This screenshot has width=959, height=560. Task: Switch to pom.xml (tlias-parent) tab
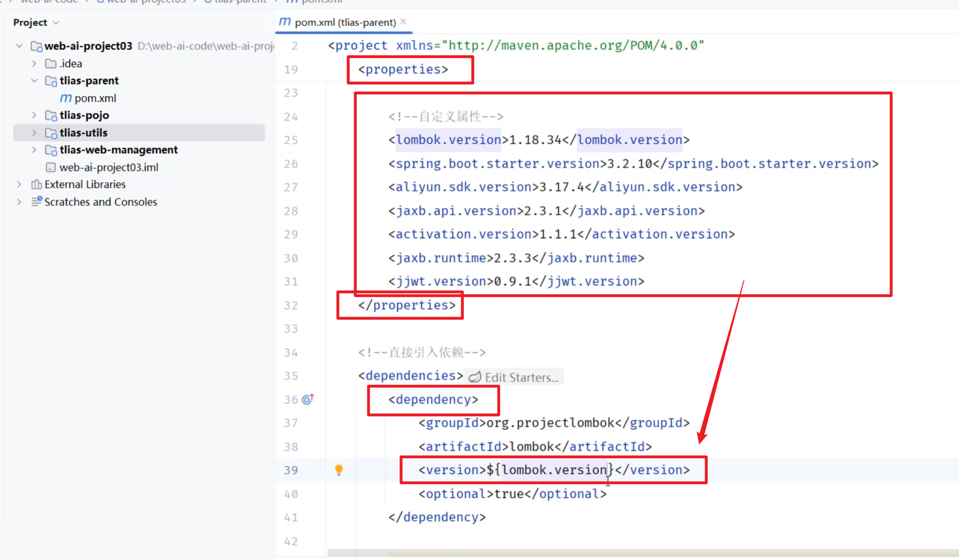click(x=344, y=22)
